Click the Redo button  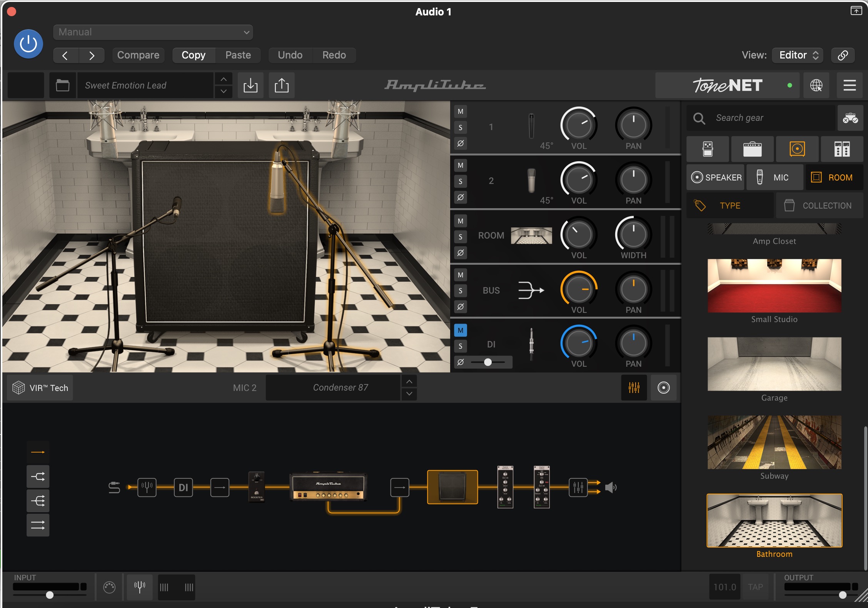point(334,55)
